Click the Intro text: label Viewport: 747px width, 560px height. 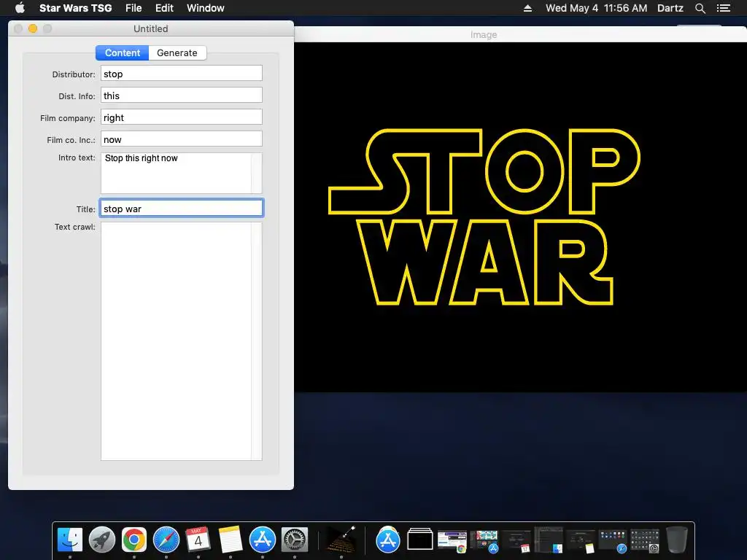pos(77,157)
